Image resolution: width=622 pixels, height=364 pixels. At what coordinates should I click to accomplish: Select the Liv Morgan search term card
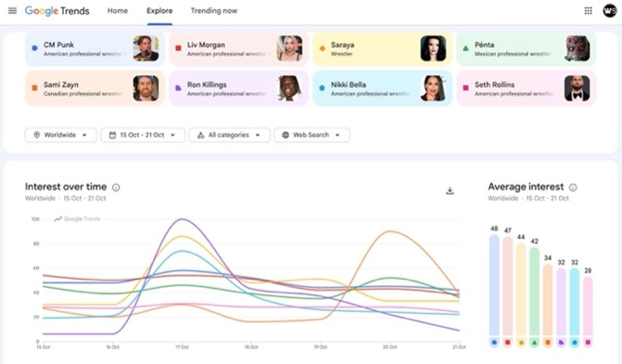click(239, 49)
